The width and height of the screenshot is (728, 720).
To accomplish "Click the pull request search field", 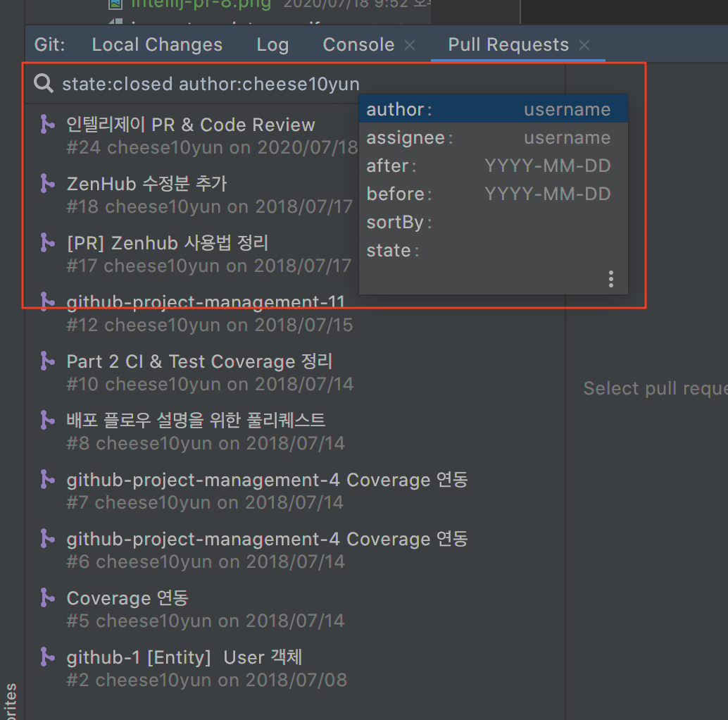I will coord(295,84).
